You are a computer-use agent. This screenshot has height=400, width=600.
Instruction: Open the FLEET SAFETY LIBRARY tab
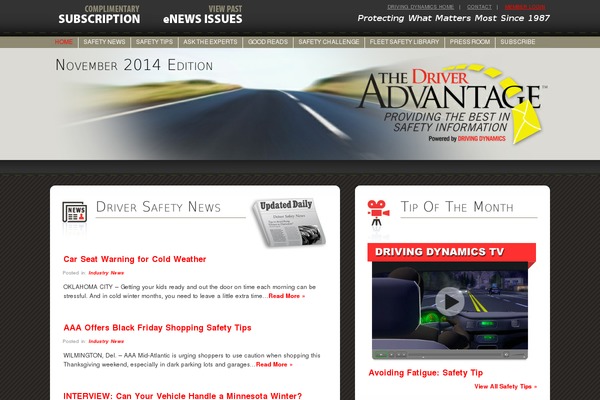coord(404,42)
